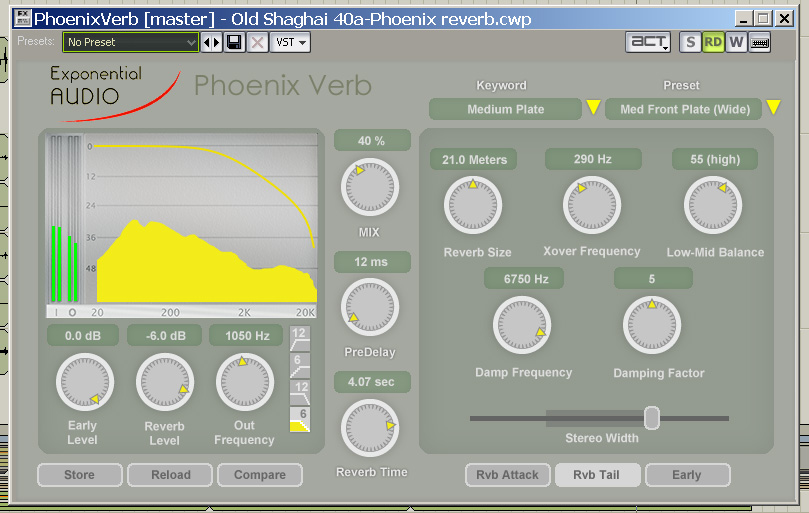Click the Store button
809x513 pixels.
[x=79, y=475]
